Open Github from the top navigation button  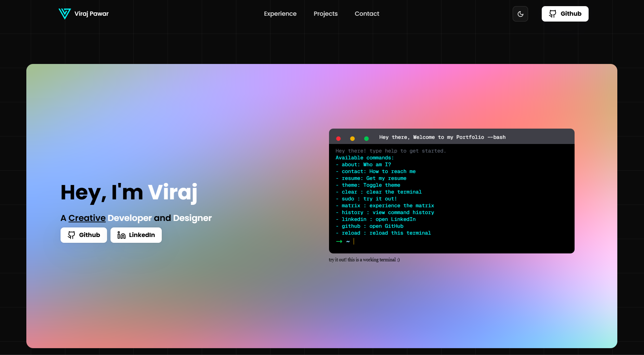pos(565,14)
